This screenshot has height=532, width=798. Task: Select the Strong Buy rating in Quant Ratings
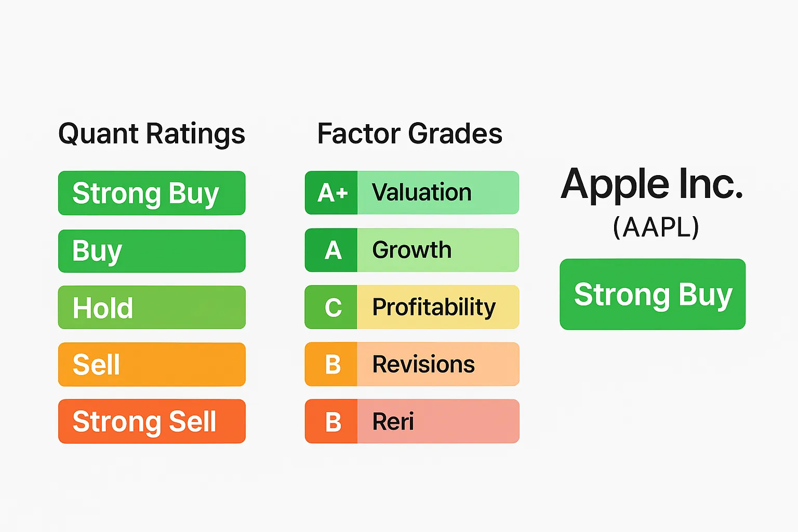[152, 193]
